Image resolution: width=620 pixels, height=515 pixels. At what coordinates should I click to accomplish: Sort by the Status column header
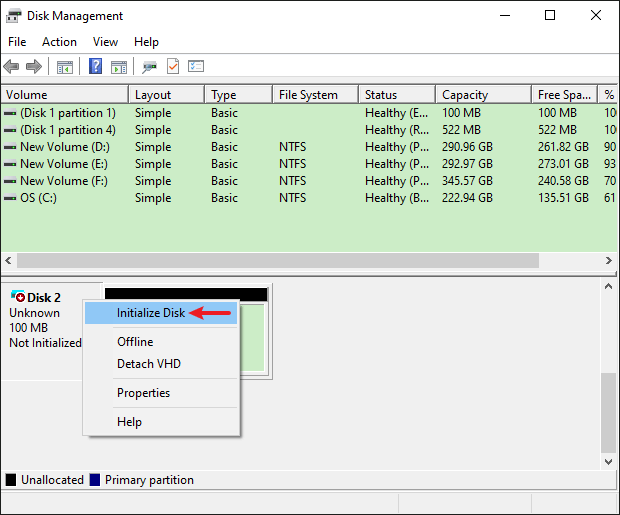pos(397,95)
